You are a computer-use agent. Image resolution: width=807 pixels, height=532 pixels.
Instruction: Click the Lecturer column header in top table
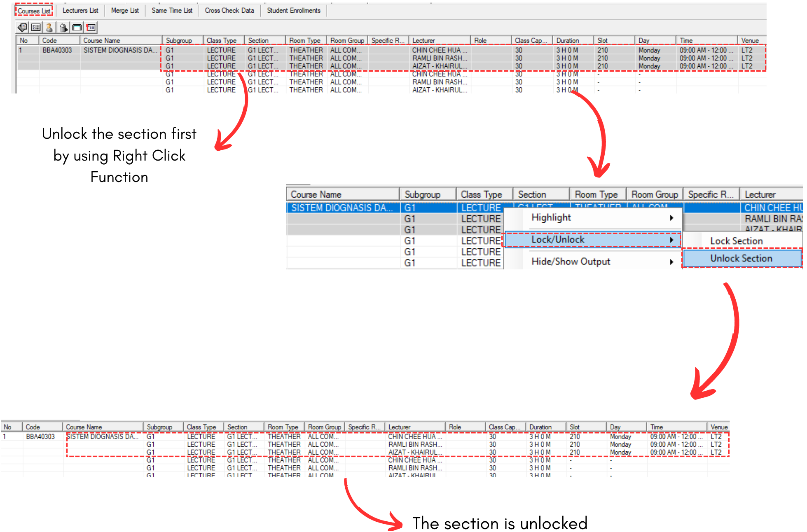pos(439,40)
